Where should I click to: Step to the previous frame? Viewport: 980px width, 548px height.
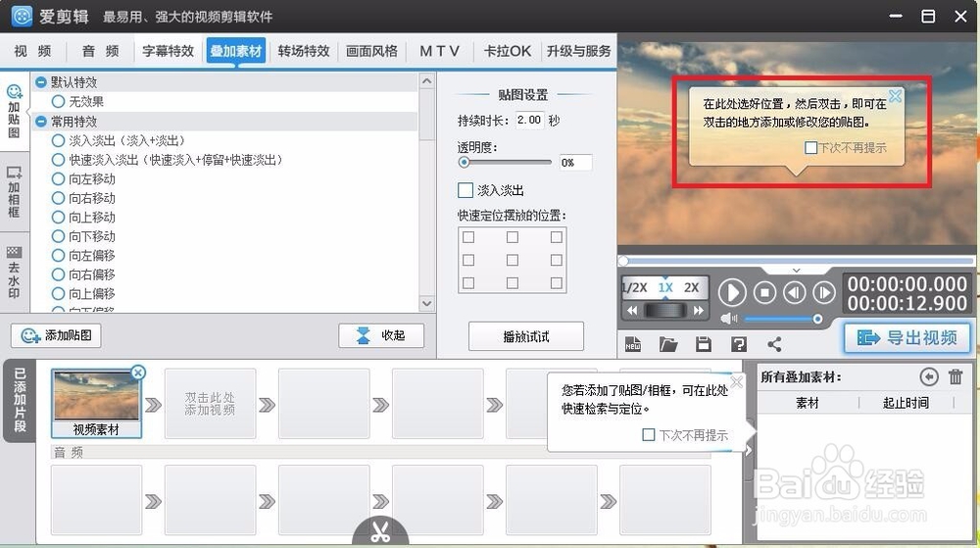point(795,292)
